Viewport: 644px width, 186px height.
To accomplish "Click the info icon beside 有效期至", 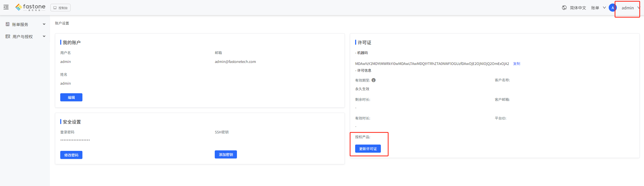I will (374, 80).
